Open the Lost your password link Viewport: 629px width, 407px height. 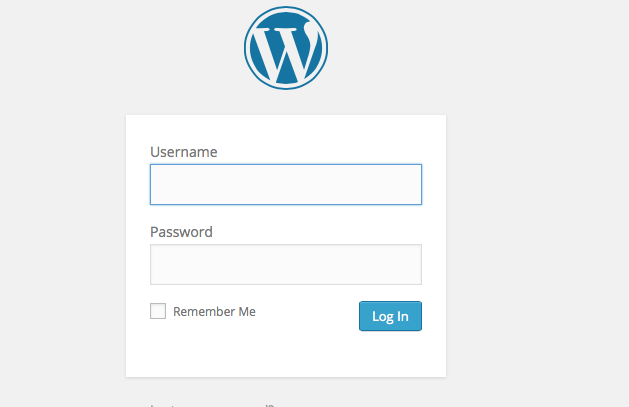coord(212,404)
